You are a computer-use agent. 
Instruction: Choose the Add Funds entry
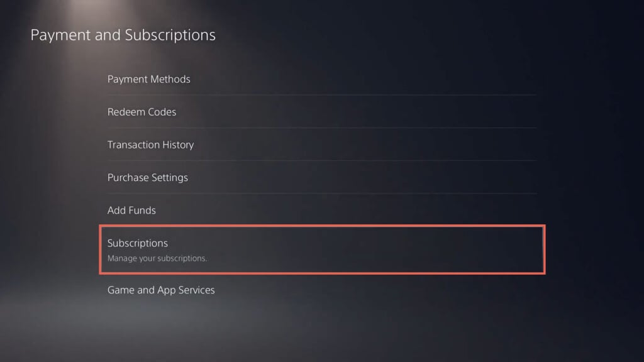click(x=131, y=210)
